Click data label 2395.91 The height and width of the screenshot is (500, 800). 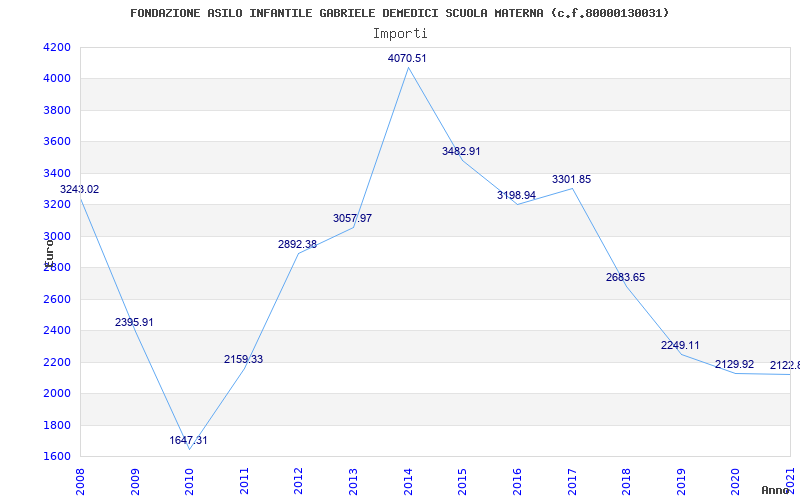click(134, 322)
